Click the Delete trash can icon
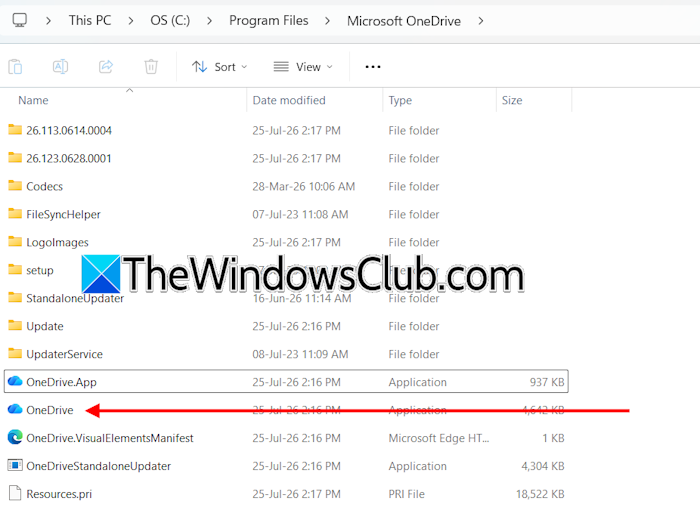700x523 pixels. point(151,67)
